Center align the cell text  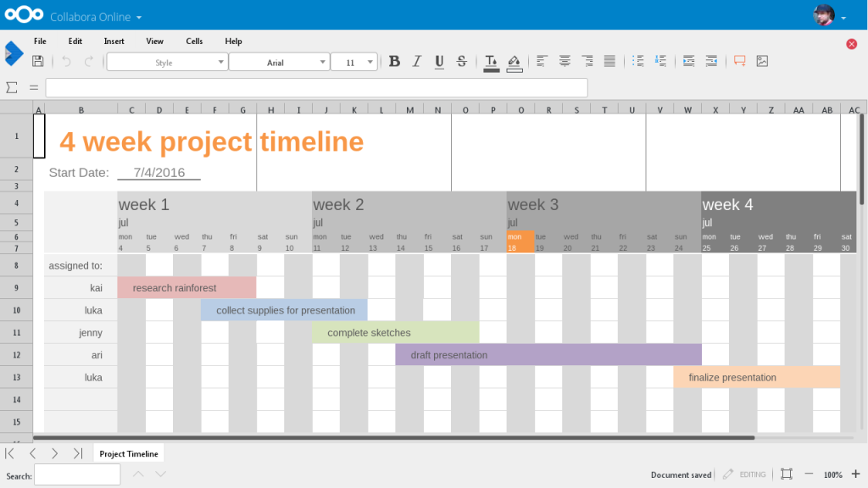pos(565,61)
